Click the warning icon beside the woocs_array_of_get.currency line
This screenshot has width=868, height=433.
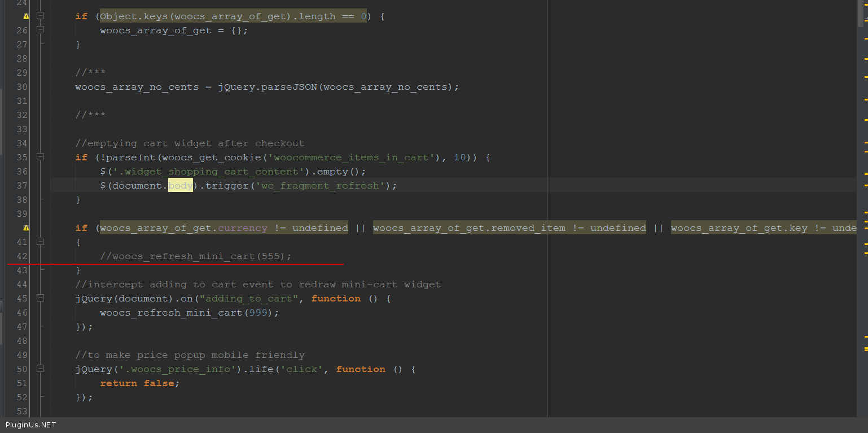26,228
